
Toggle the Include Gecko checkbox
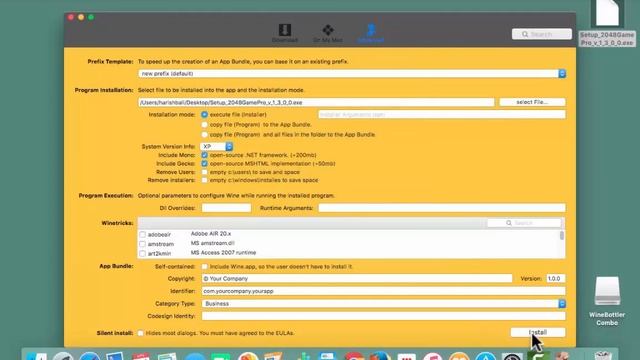(204, 164)
